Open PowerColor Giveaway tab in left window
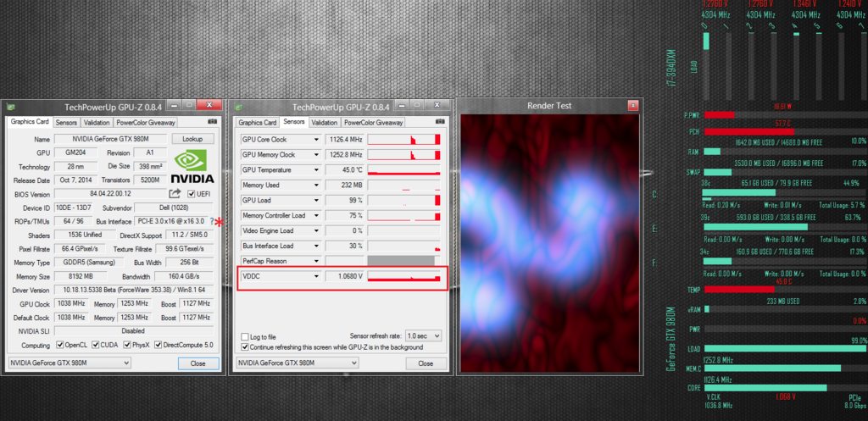The width and height of the screenshot is (868, 421). (145, 123)
